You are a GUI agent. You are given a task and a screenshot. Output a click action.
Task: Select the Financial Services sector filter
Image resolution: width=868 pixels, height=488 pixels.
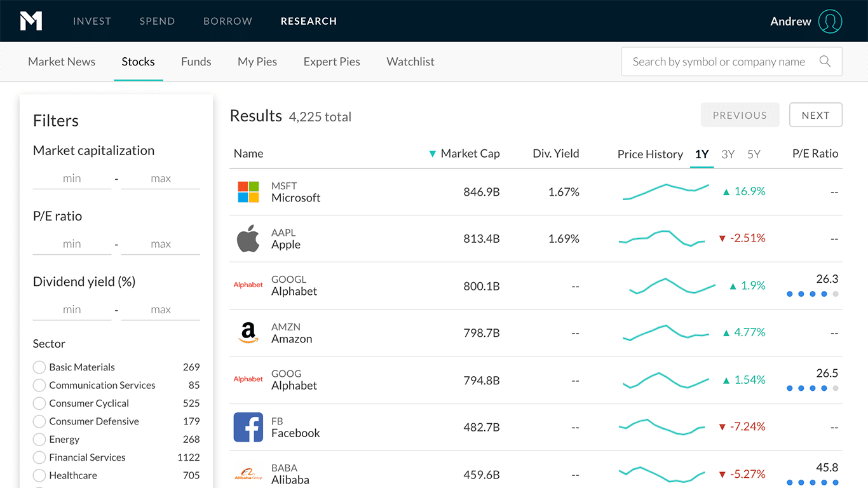point(39,457)
